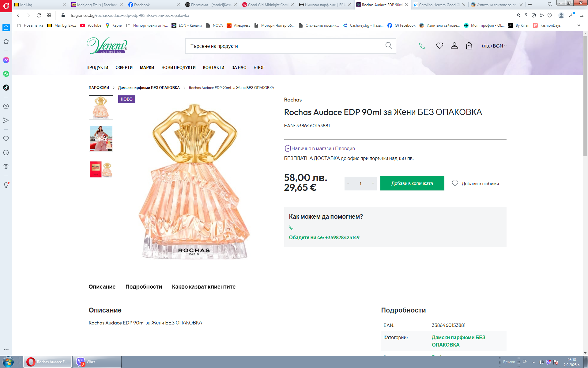This screenshot has height=368, width=588.
Task: Open the user account icon in header
Action: [x=454, y=46]
